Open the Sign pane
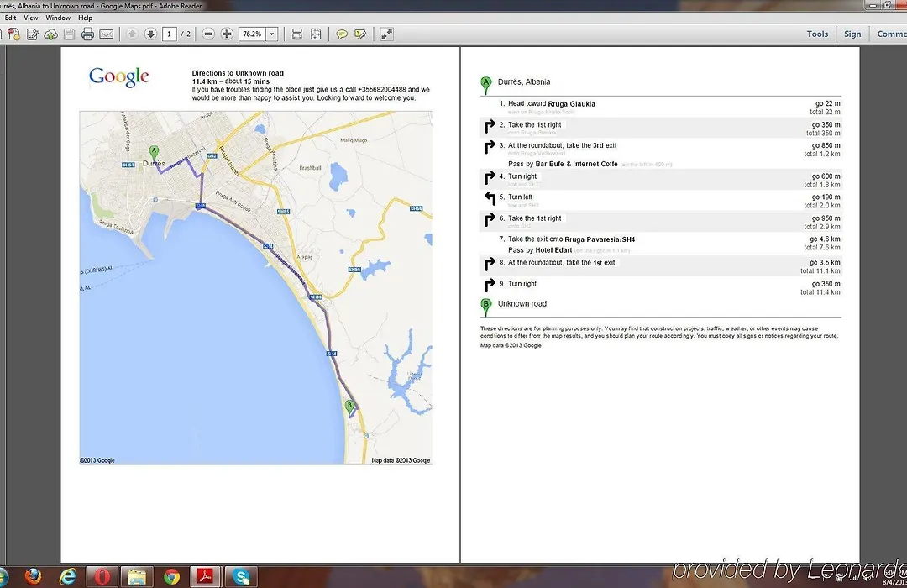 click(852, 34)
